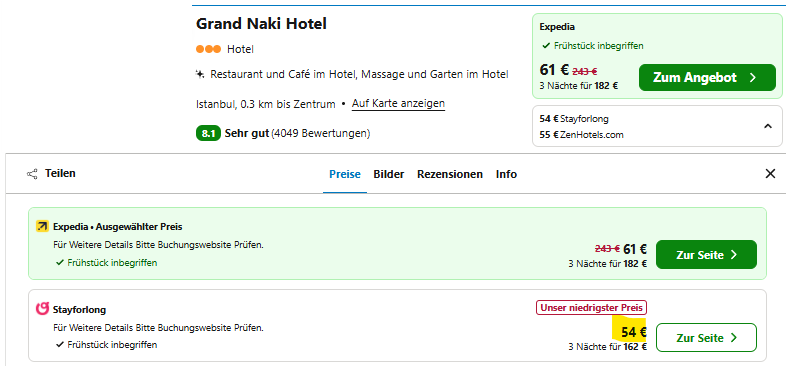Click the Unser niedrigster Preis badge

(592, 307)
